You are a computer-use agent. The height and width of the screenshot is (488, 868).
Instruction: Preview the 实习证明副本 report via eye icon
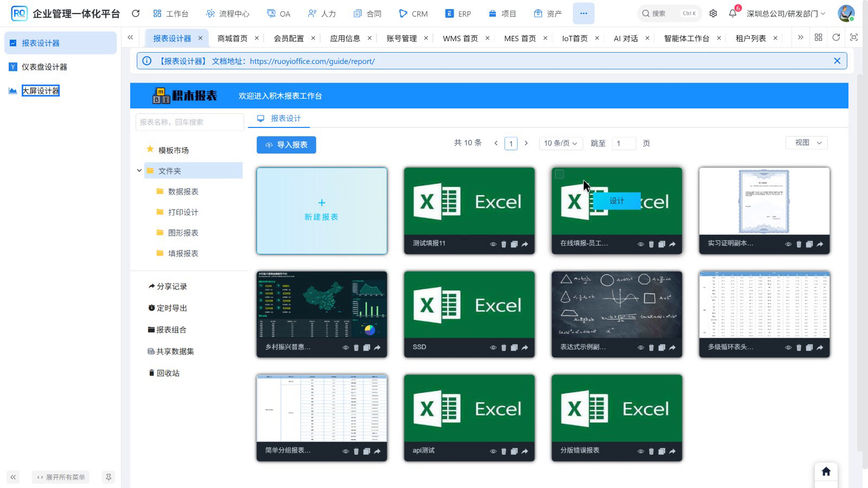point(788,244)
